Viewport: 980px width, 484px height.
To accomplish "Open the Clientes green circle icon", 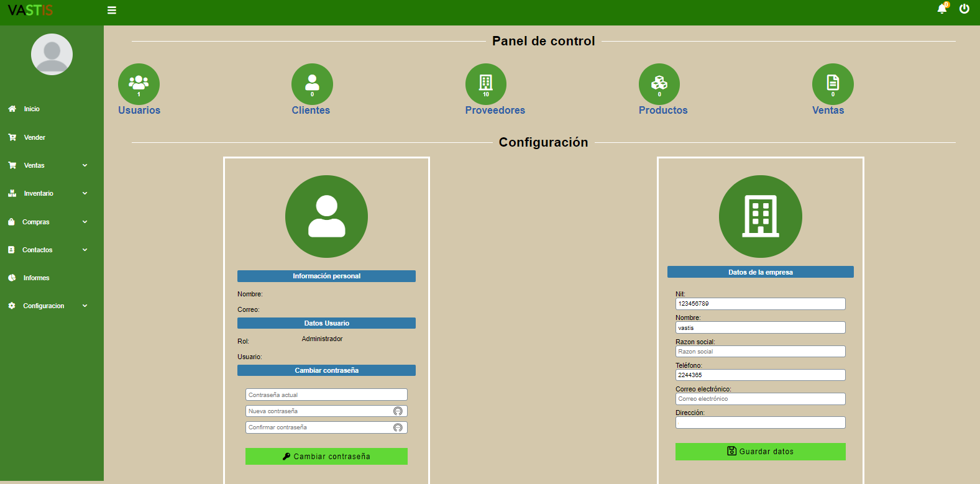I will (x=312, y=84).
